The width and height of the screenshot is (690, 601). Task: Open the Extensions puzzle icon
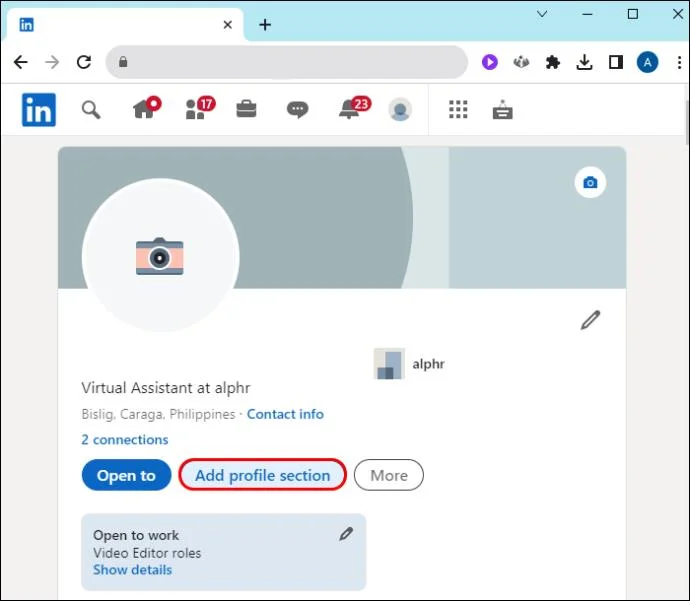(x=552, y=62)
